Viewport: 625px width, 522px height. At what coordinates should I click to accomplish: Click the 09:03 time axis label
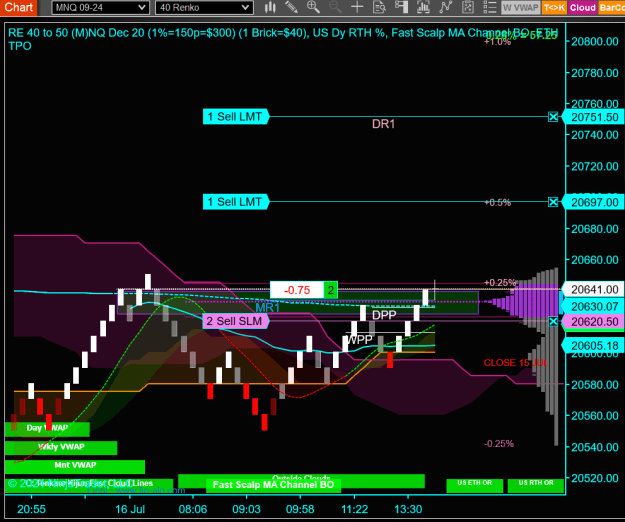pos(247,509)
